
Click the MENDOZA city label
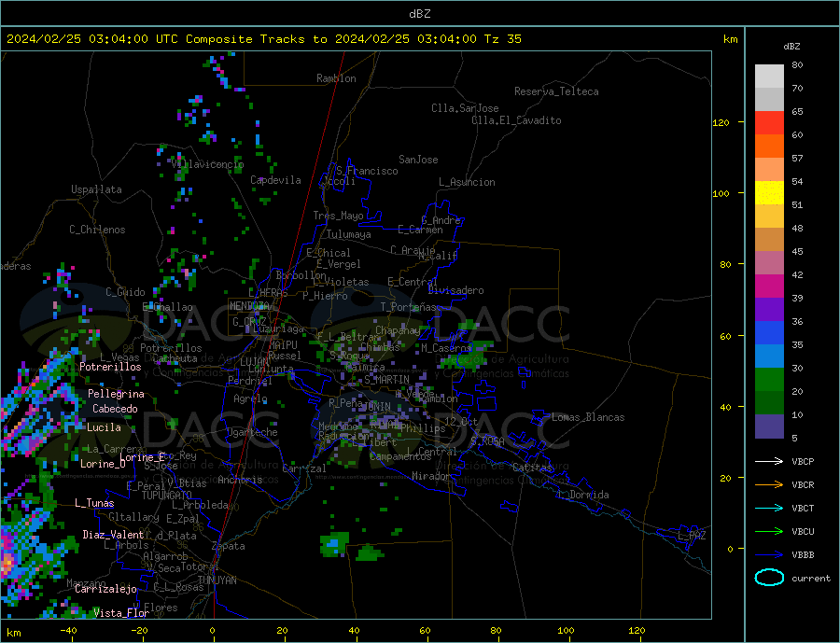249,306
